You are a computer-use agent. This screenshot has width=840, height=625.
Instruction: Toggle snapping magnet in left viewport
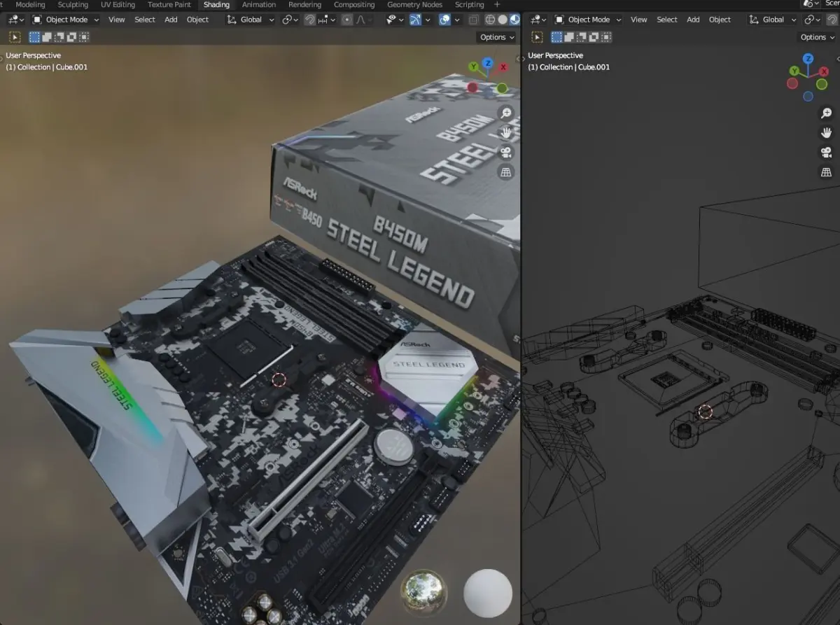tap(309, 20)
